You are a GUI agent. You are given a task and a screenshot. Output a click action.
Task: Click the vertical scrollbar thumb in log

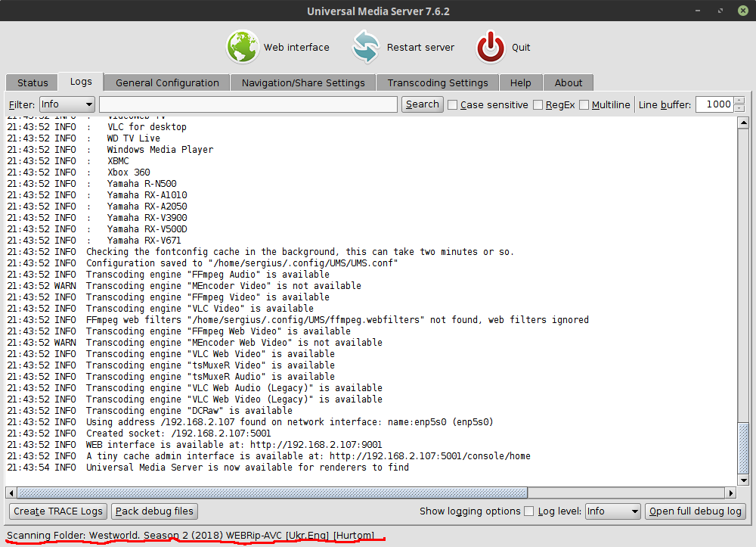pyautogui.click(x=743, y=448)
